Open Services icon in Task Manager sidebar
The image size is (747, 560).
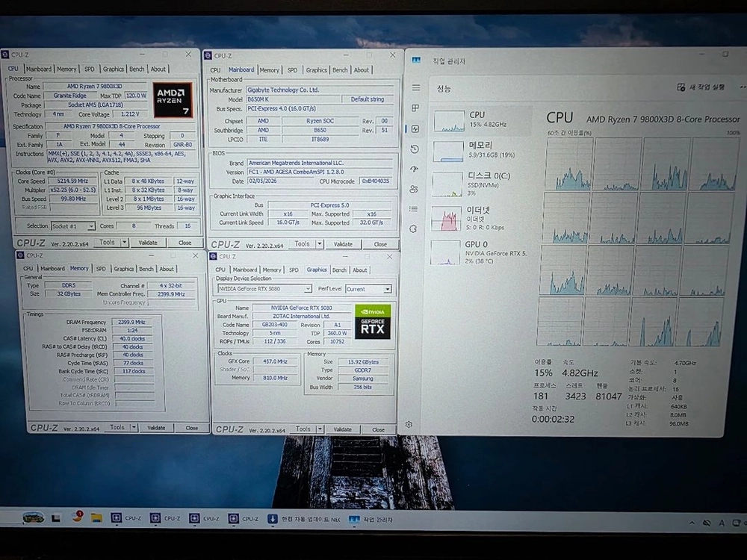(x=413, y=228)
